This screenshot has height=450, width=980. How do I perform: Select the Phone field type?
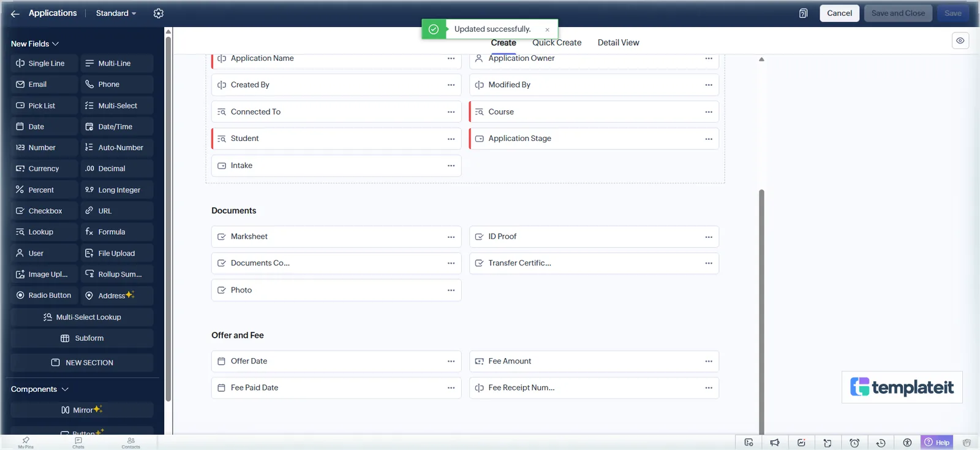[117, 85]
